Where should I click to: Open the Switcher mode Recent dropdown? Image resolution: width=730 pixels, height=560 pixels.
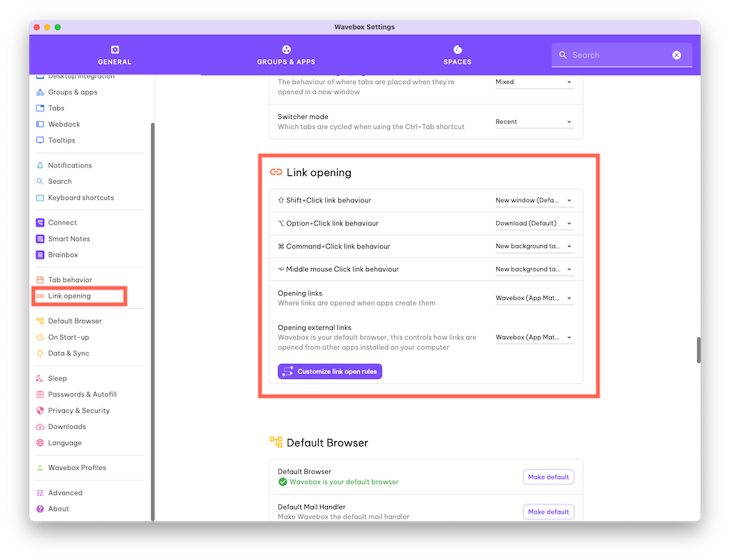pyautogui.click(x=535, y=122)
